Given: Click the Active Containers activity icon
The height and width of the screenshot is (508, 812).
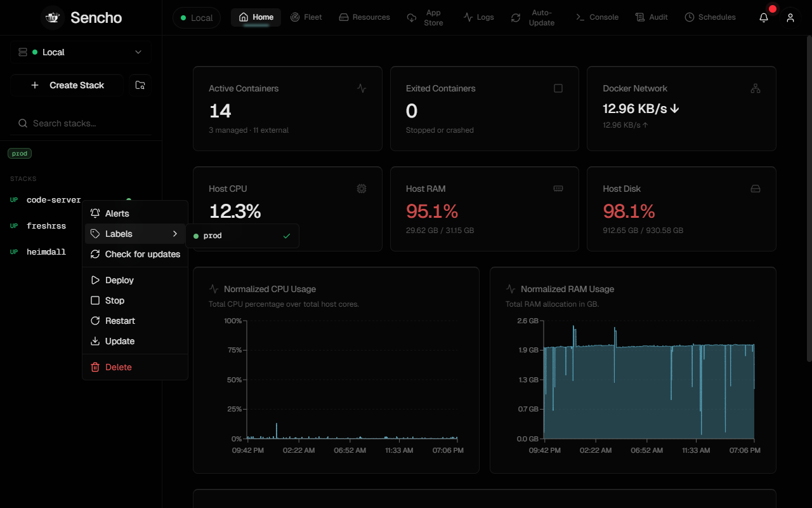Looking at the screenshot, I should (x=362, y=88).
